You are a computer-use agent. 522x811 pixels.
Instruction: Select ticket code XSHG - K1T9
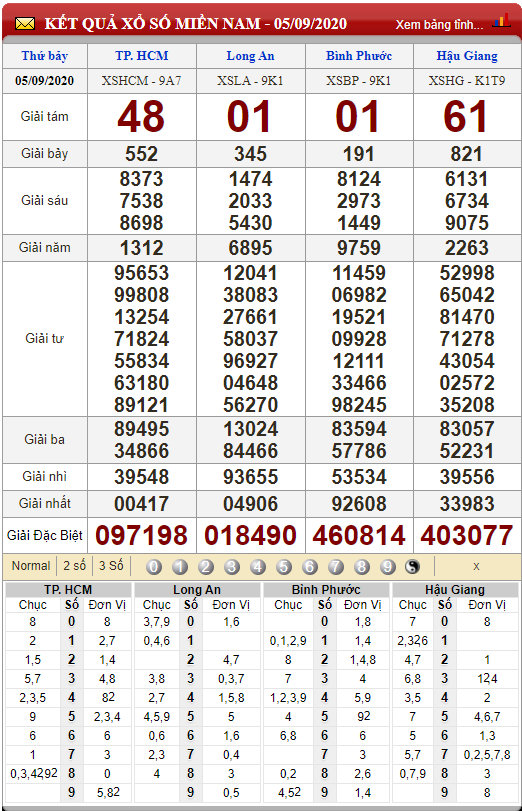pyautogui.click(x=467, y=81)
